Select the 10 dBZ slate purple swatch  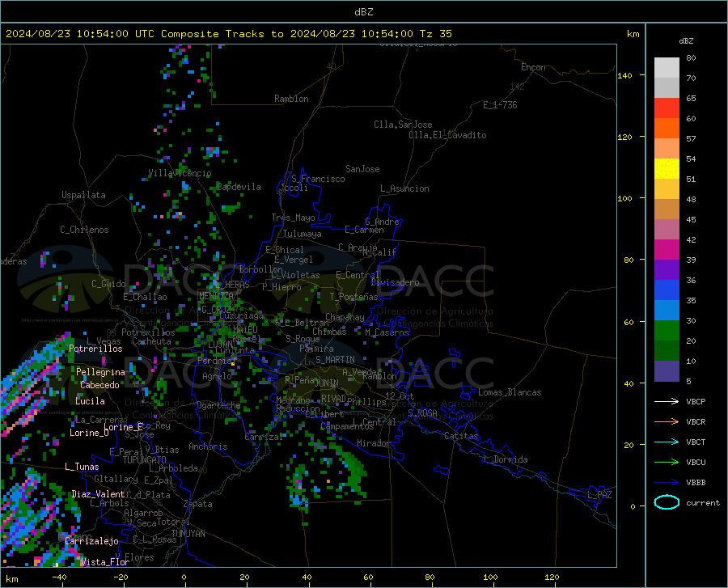[x=667, y=370]
